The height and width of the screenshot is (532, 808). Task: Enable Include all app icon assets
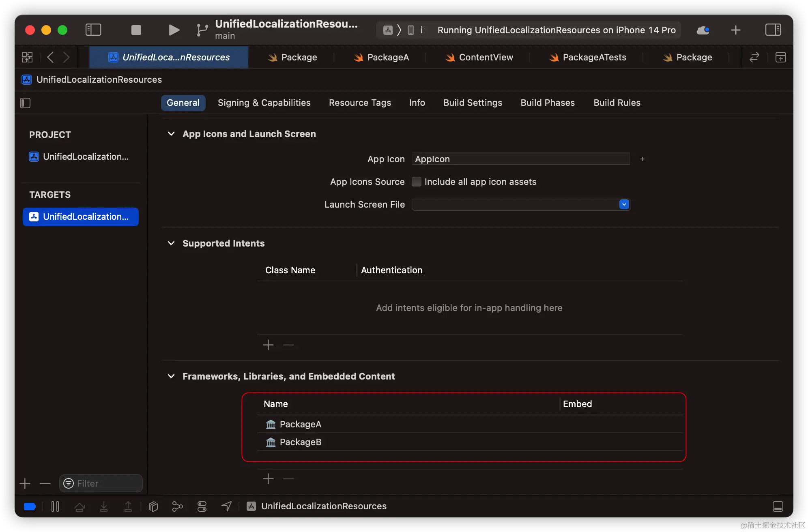pos(416,182)
